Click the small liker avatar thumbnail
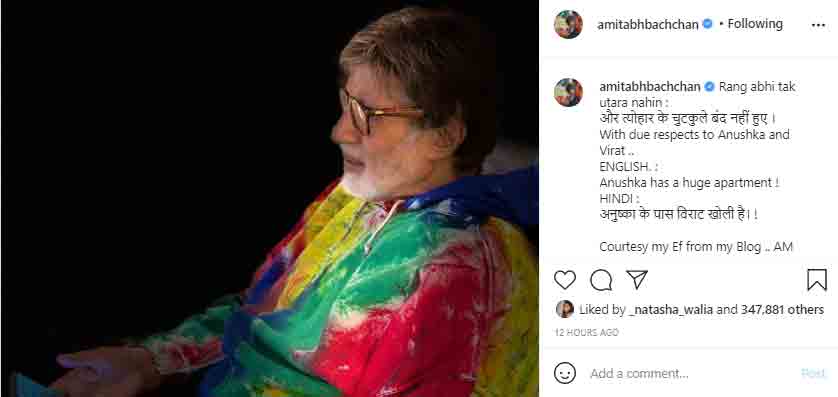The image size is (838, 397). 564,309
